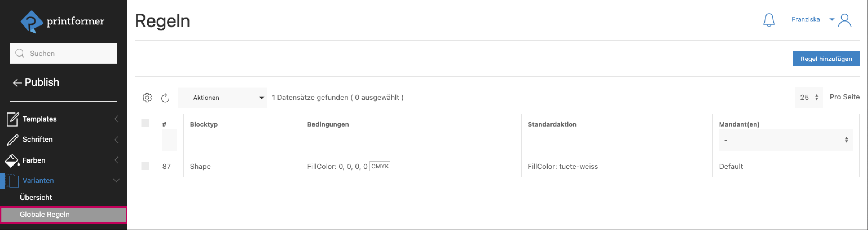Reload the table with refresh icon
This screenshot has width=868, height=230.
pos(165,98)
